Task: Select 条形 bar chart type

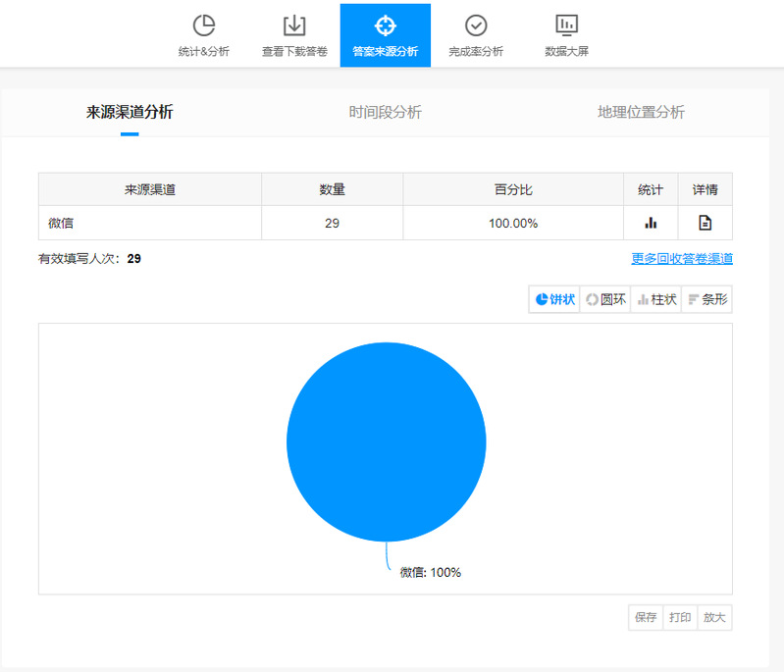Action: coord(707,299)
